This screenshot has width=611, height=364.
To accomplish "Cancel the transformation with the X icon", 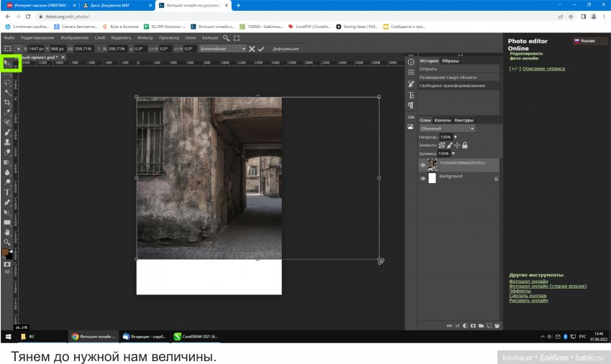I will pos(252,49).
